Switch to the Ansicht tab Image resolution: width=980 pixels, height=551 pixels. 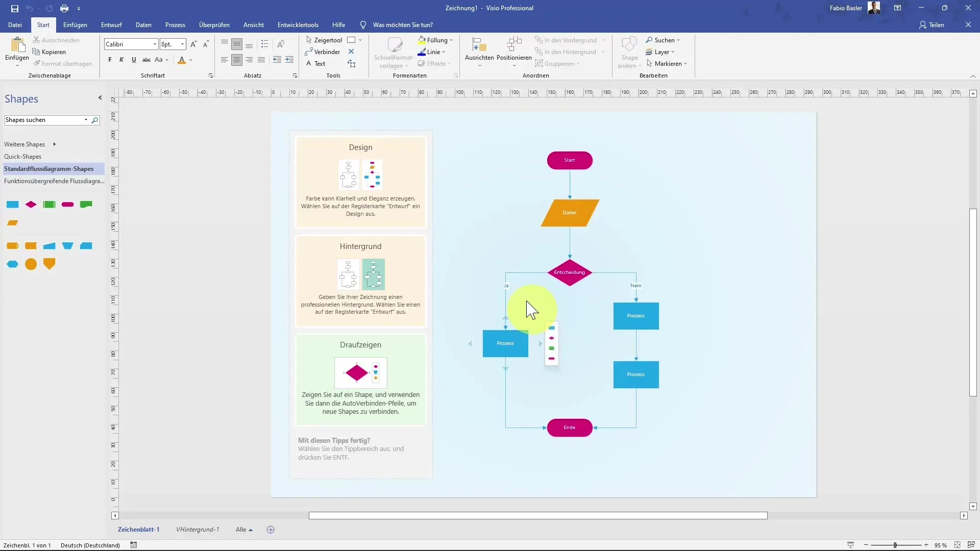point(254,24)
